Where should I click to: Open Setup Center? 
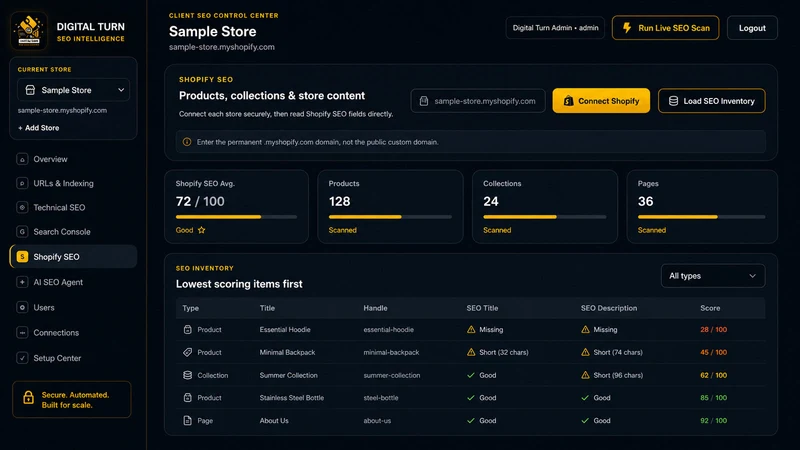point(73,358)
